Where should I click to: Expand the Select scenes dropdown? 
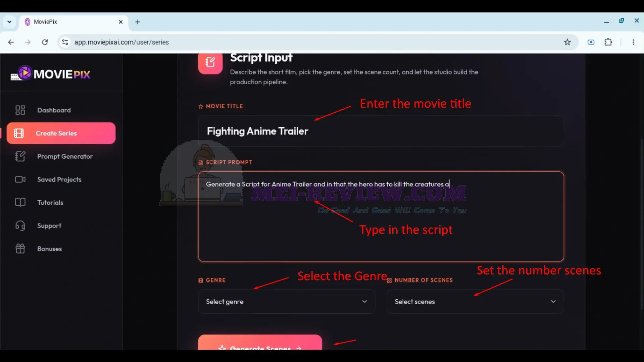[x=475, y=302]
